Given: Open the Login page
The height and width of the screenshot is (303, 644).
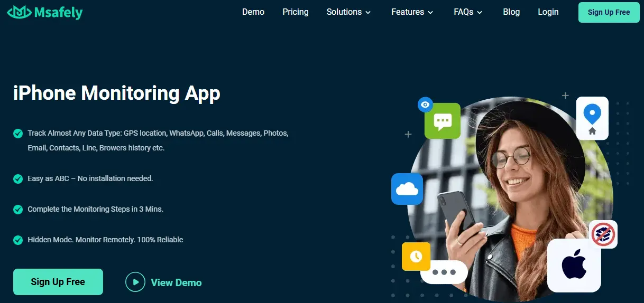Looking at the screenshot, I should (548, 12).
